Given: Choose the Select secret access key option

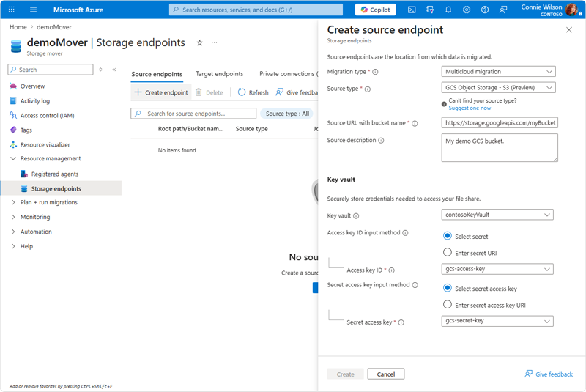Looking at the screenshot, I should [447, 288].
